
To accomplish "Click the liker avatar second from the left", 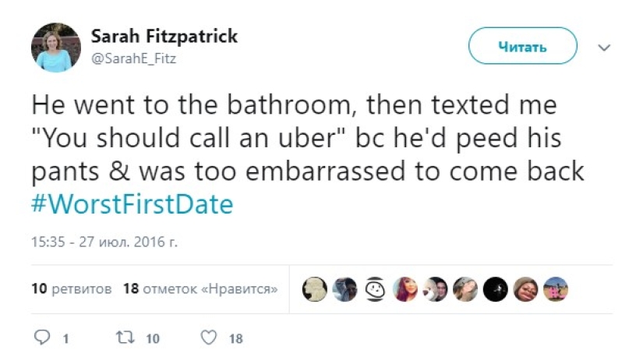I will click(x=344, y=289).
